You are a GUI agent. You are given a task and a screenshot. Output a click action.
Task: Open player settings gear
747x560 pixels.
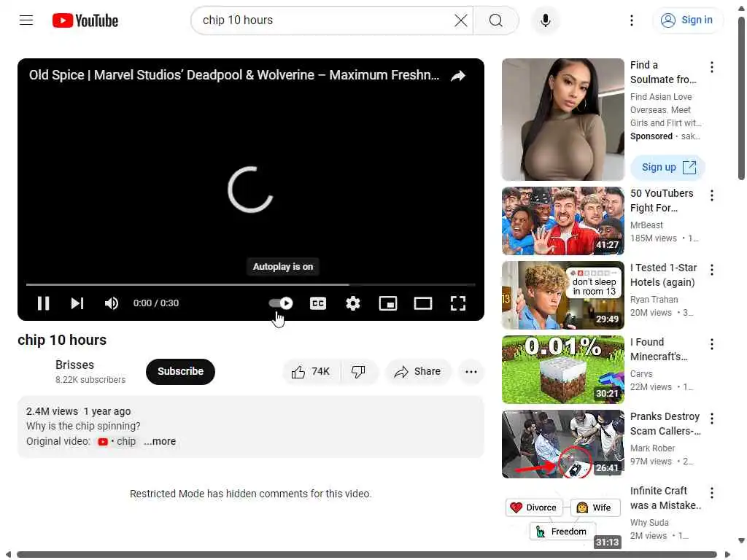click(x=352, y=303)
